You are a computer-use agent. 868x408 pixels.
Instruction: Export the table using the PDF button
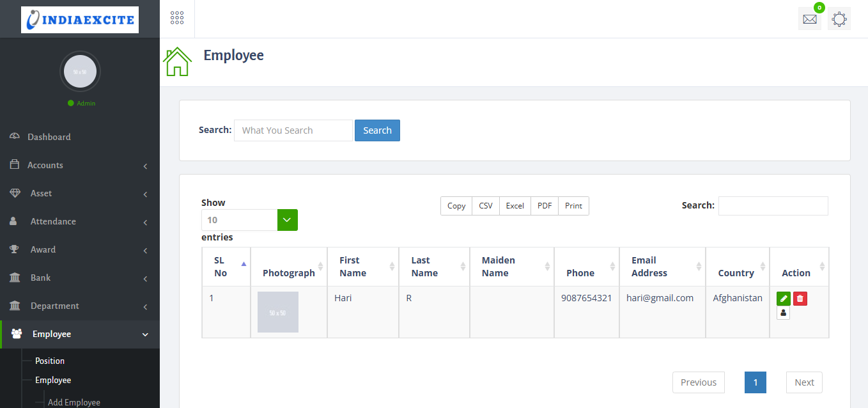pos(545,206)
